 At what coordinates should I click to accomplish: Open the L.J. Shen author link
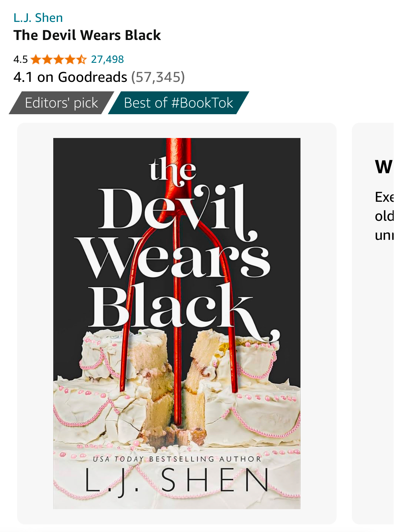(x=38, y=18)
